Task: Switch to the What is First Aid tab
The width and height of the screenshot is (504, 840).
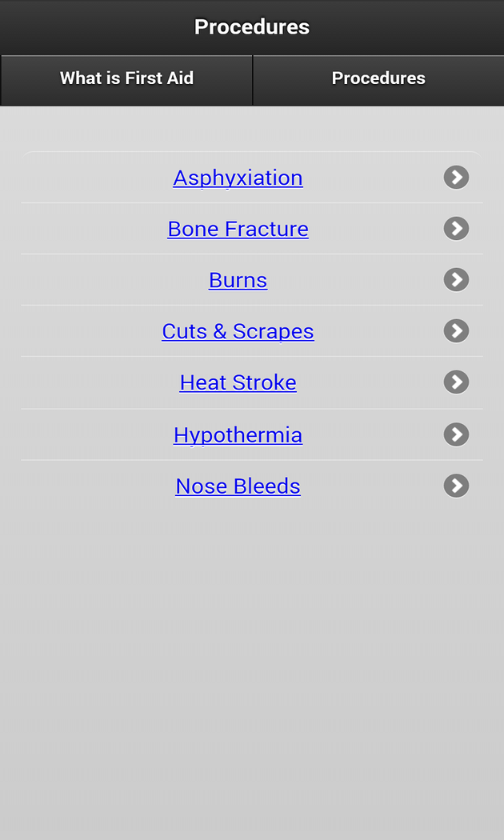Action: pos(126,78)
